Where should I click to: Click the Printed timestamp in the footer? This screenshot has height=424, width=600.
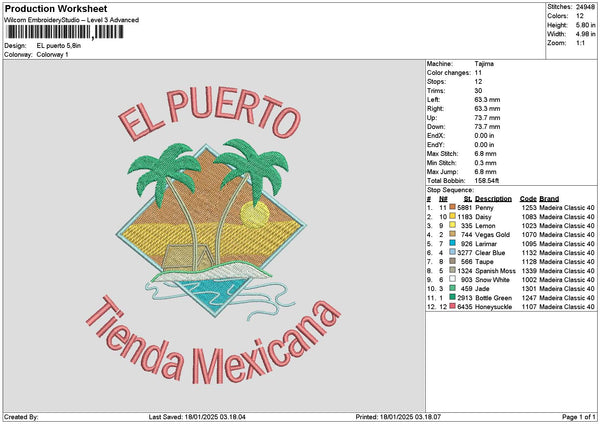coord(398,417)
